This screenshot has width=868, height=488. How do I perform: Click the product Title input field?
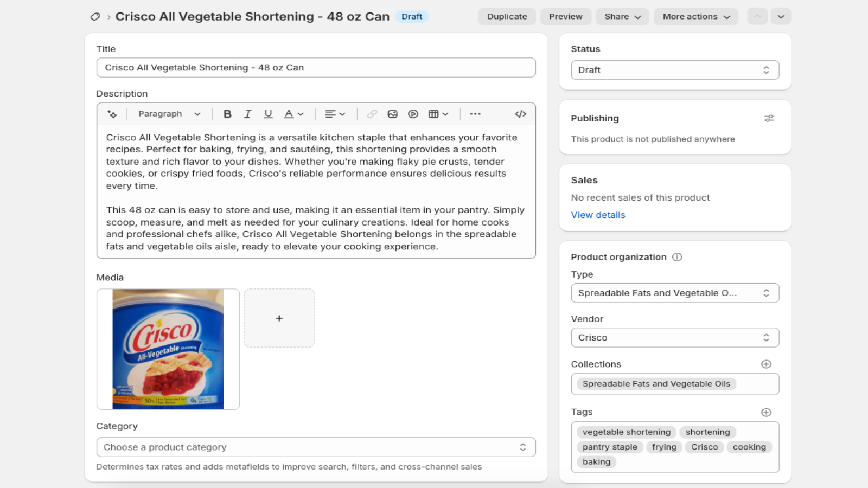[x=316, y=68]
